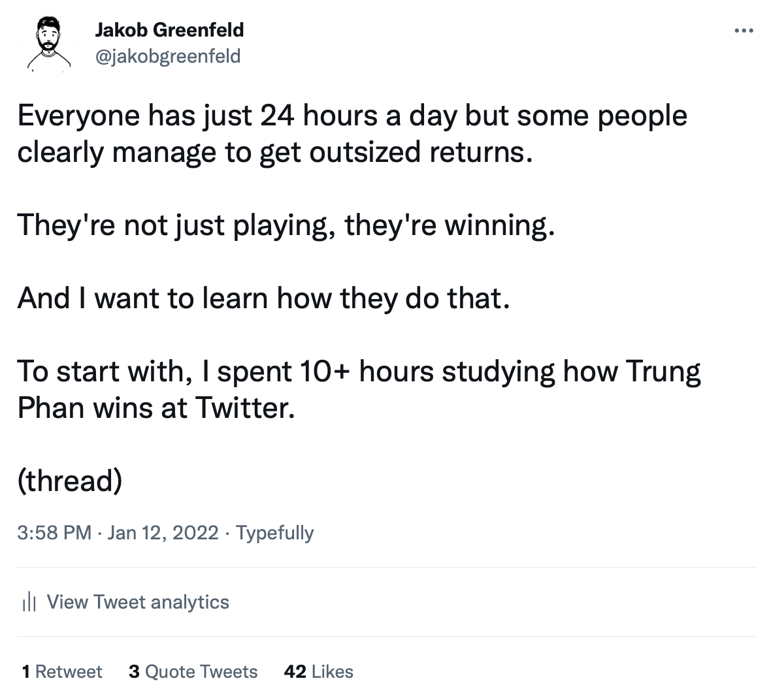Show who retweeted via Retweet label

(69, 671)
